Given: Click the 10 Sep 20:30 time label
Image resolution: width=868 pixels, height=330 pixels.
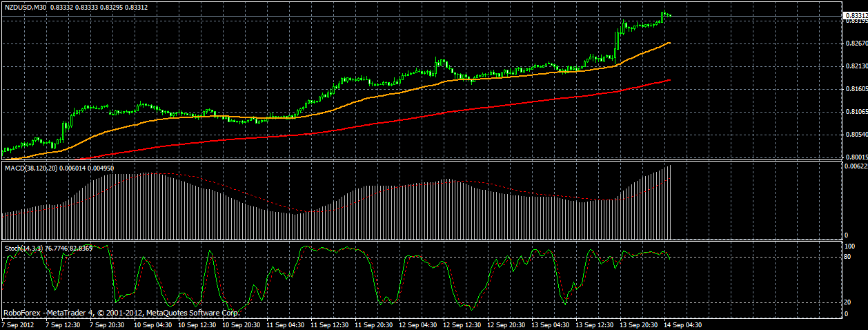Looking at the screenshot, I should 241,324.
